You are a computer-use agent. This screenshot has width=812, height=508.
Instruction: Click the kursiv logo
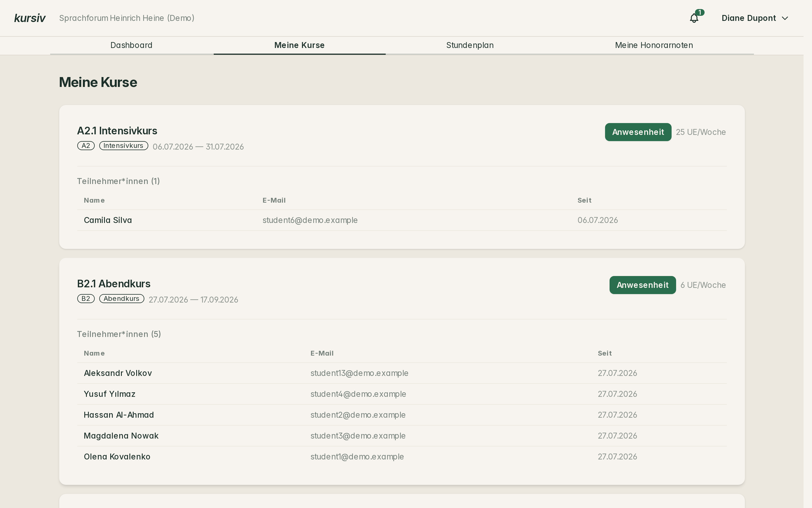(x=30, y=18)
